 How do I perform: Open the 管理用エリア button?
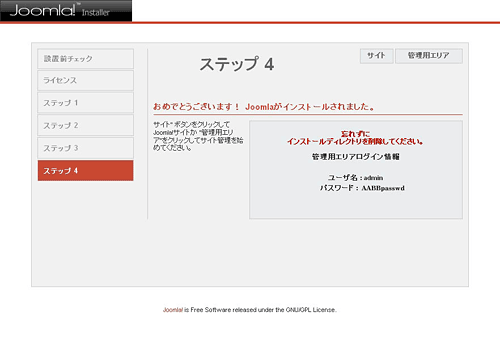tap(429, 56)
